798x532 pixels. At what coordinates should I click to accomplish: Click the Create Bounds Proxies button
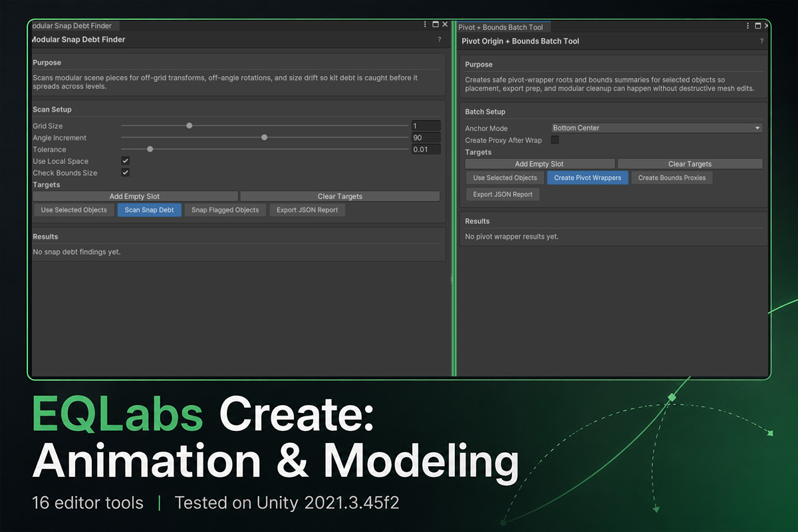672,178
